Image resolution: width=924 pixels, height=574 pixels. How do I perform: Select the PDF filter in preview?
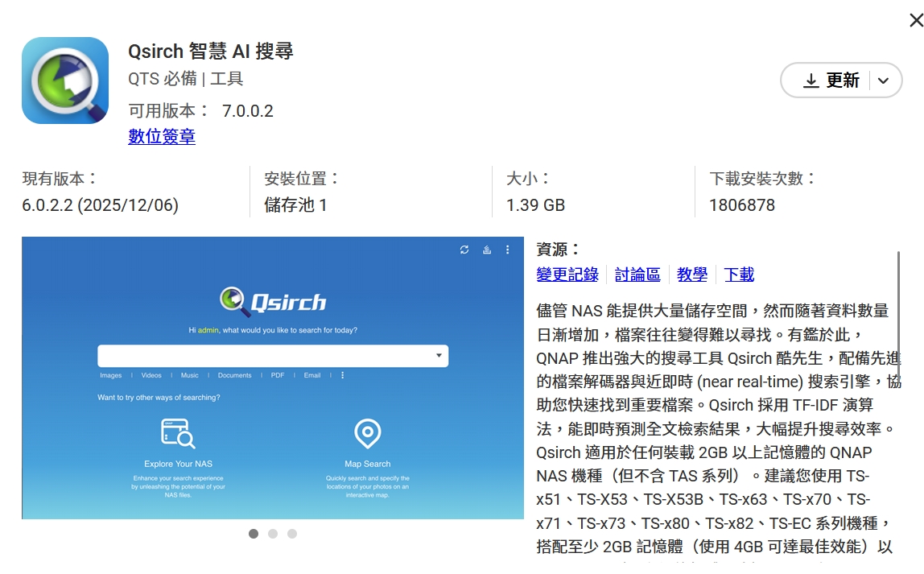pyautogui.click(x=278, y=375)
